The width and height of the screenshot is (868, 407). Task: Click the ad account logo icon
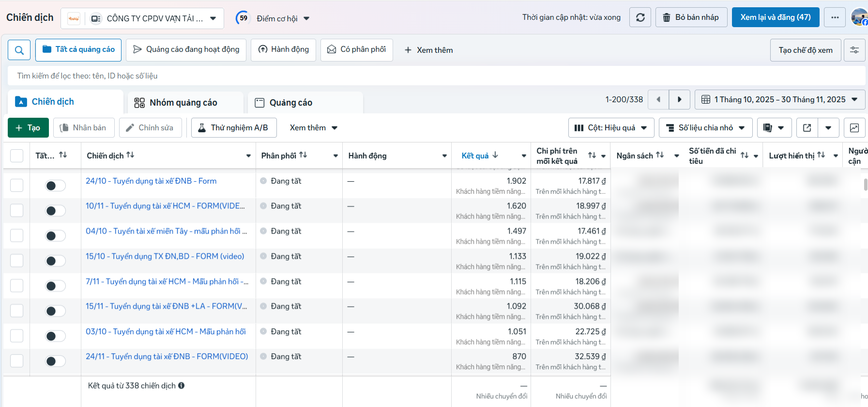(x=74, y=18)
